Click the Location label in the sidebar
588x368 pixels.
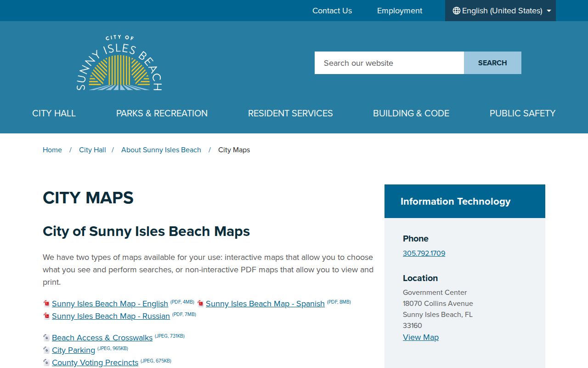pos(420,278)
